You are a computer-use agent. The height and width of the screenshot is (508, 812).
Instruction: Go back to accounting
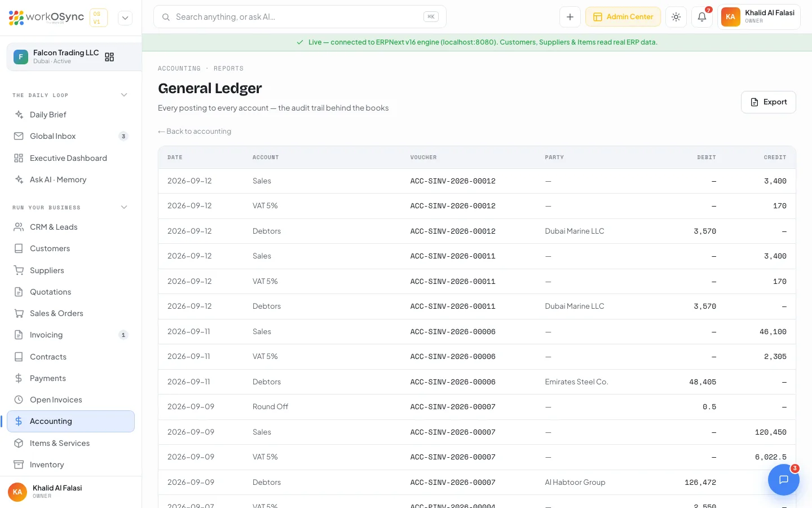195,132
